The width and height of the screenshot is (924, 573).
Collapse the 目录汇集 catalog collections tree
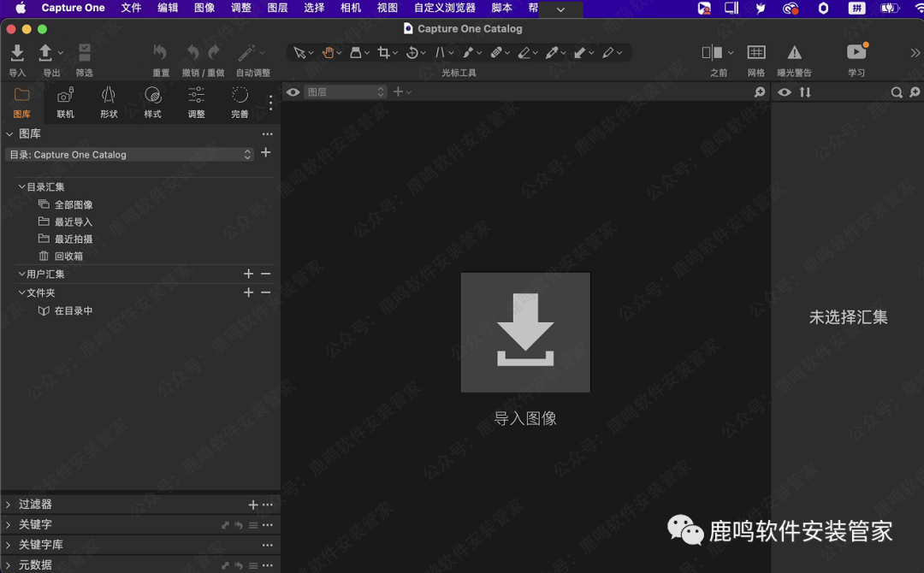[21, 186]
